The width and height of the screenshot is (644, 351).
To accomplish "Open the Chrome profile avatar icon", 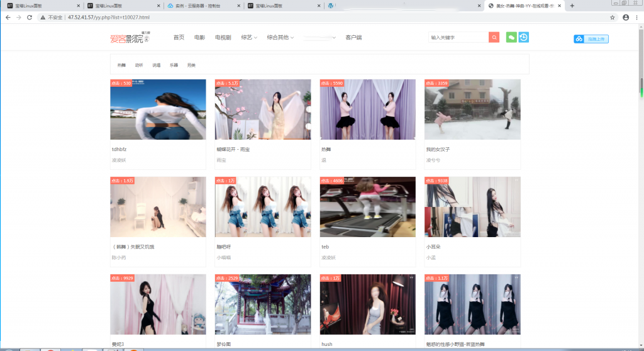I will click(x=626, y=18).
